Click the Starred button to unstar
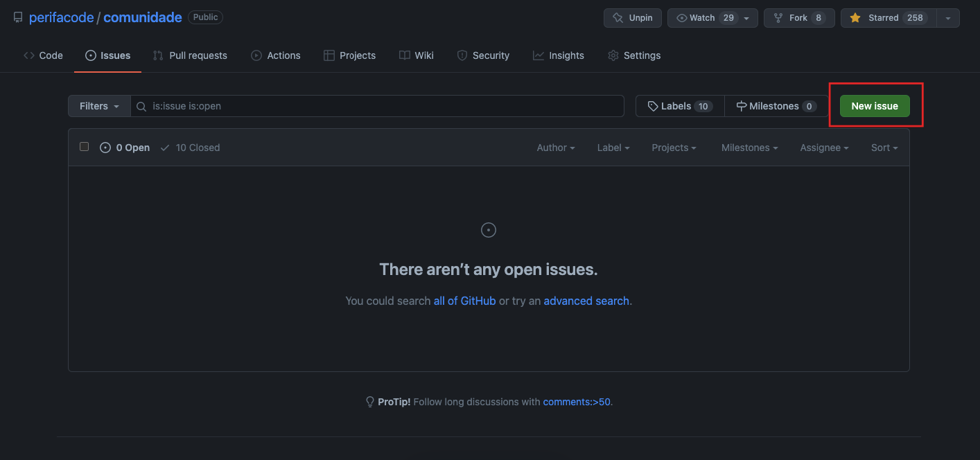The height and width of the screenshot is (460, 980). point(888,18)
